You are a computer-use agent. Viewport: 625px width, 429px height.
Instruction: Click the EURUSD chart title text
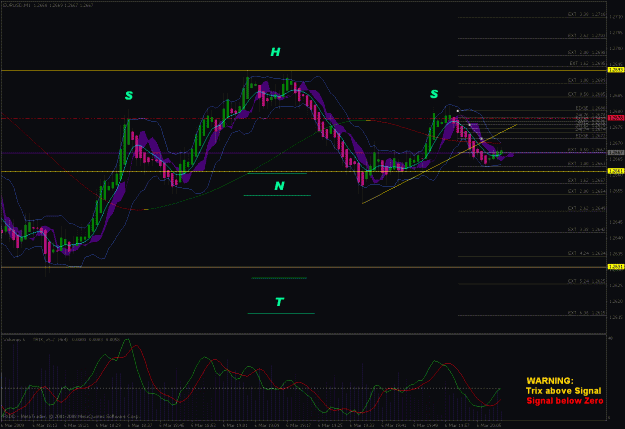(48, 5)
